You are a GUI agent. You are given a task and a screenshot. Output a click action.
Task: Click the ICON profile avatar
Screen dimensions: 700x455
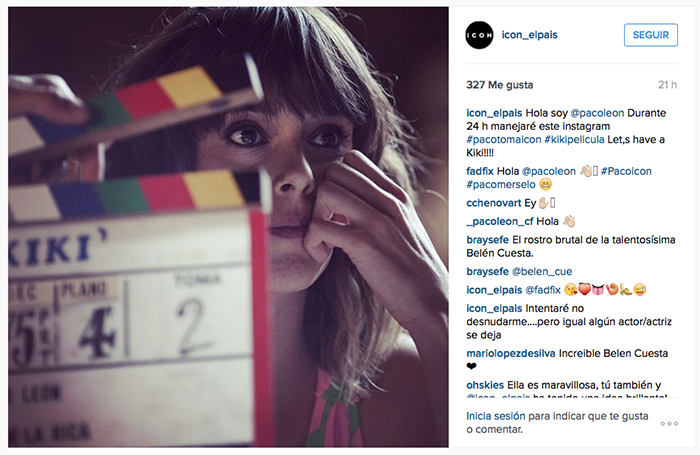[x=479, y=35]
